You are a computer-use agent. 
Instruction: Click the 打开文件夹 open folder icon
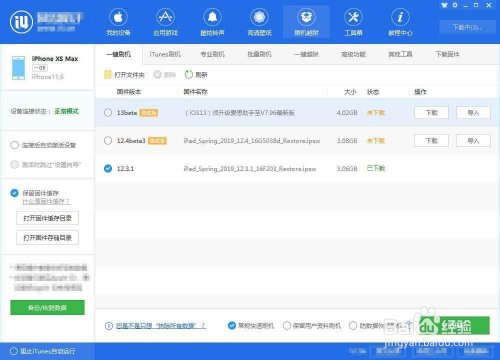107,75
